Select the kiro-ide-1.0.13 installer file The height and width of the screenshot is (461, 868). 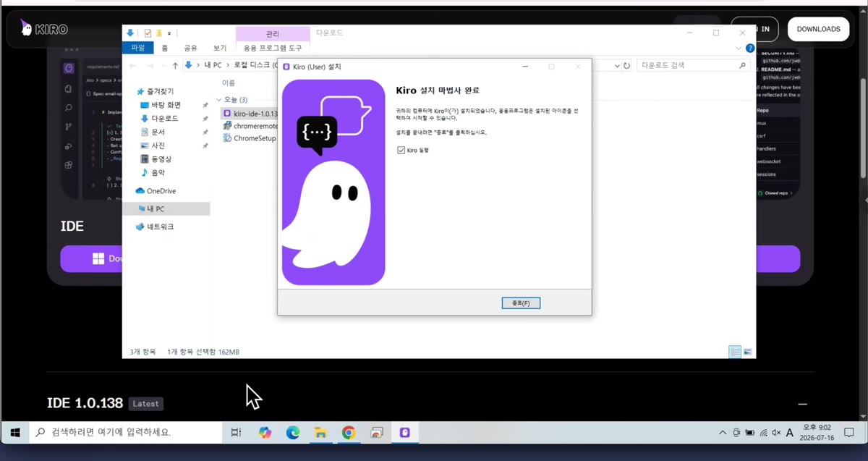coord(250,114)
